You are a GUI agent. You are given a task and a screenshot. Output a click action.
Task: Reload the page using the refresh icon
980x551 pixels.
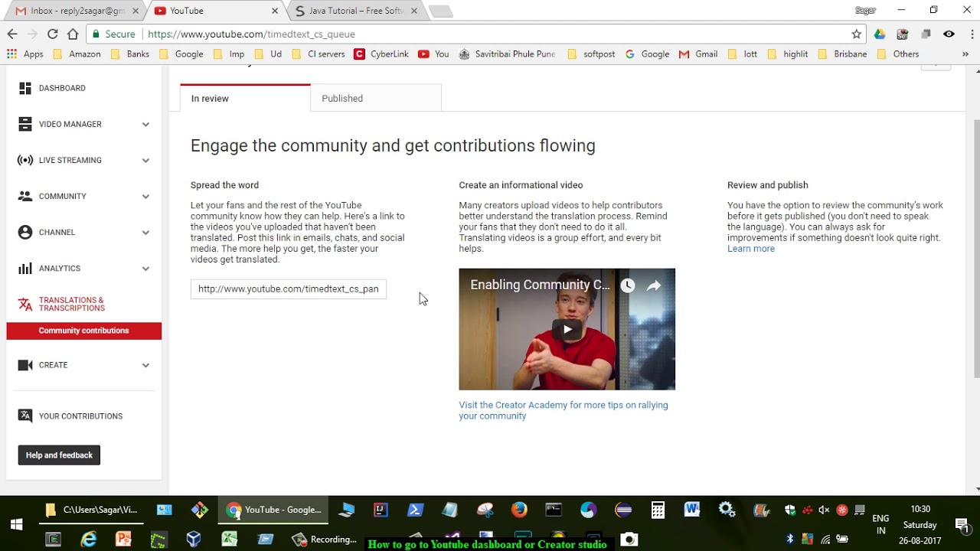point(52,34)
